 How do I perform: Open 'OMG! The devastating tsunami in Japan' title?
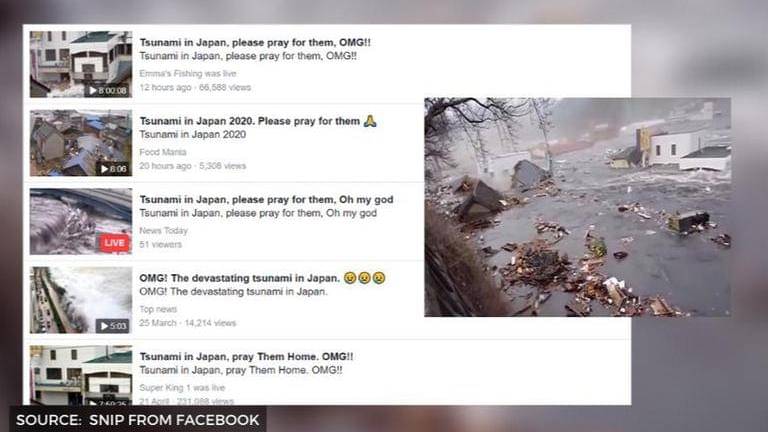[240, 278]
